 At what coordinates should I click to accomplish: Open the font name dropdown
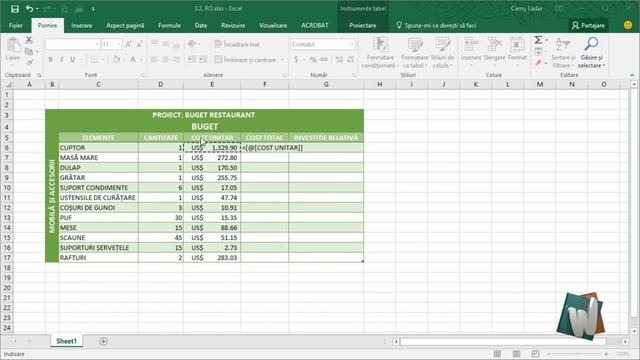97,44
